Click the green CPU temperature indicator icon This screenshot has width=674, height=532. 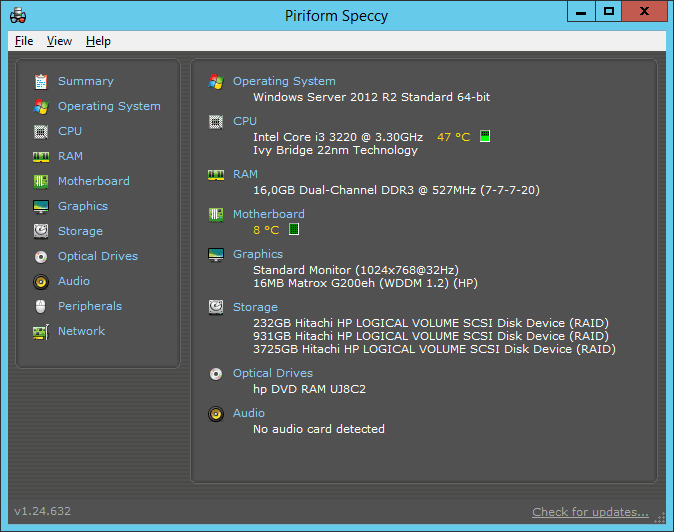(485, 136)
